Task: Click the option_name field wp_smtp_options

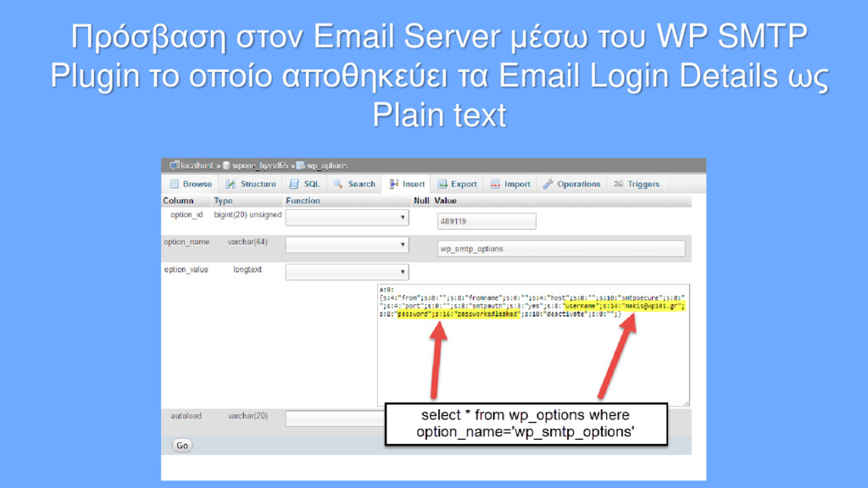Action: pos(561,248)
